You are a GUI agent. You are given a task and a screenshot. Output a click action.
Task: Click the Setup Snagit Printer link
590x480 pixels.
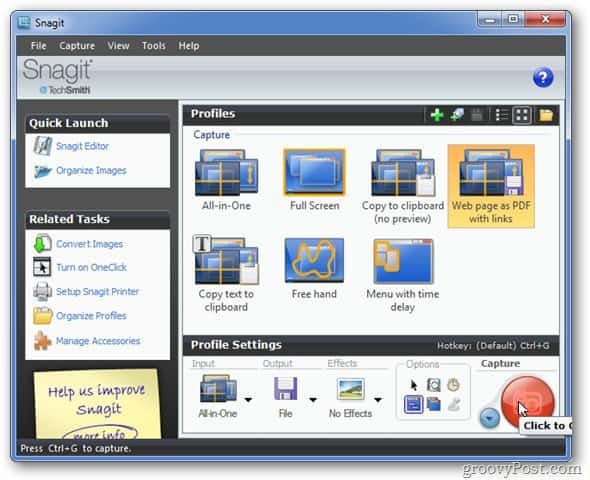click(97, 292)
